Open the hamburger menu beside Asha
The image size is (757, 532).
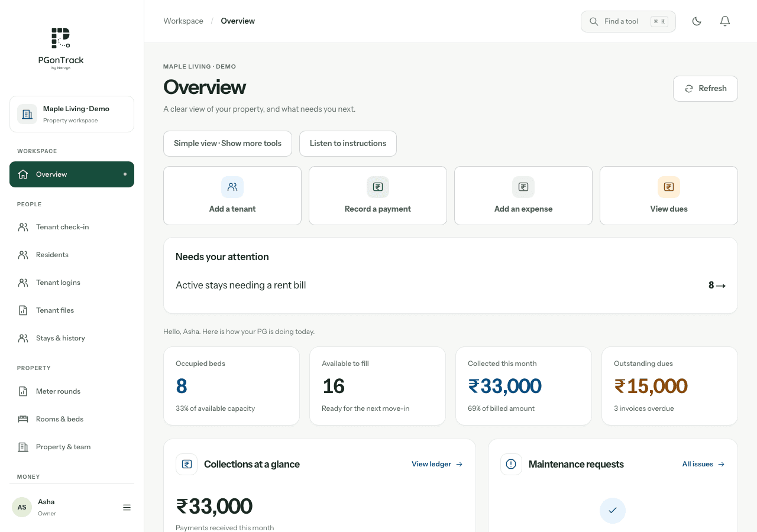pyautogui.click(x=127, y=507)
